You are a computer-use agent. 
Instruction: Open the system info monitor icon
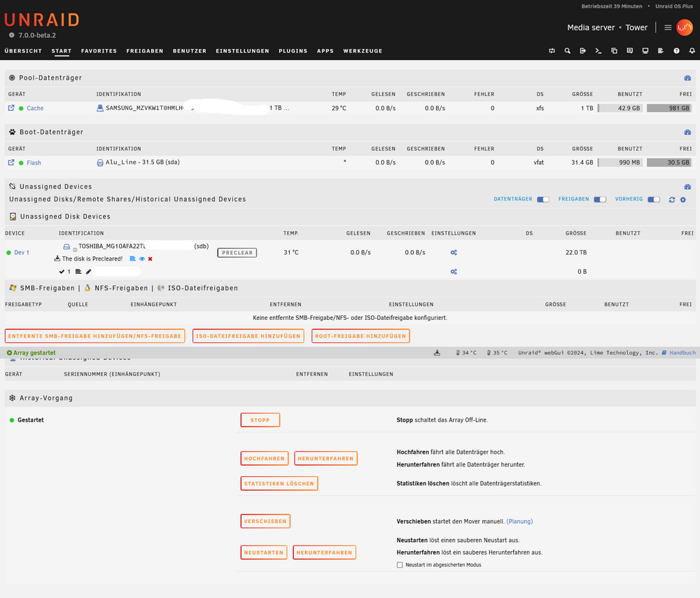point(645,51)
